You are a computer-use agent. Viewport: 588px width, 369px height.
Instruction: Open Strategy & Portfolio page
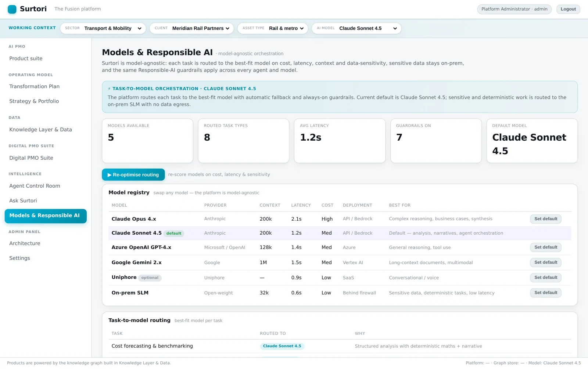46,101
